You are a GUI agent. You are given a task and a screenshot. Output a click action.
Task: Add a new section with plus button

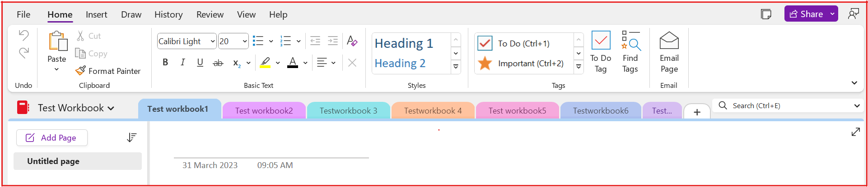coord(697,112)
